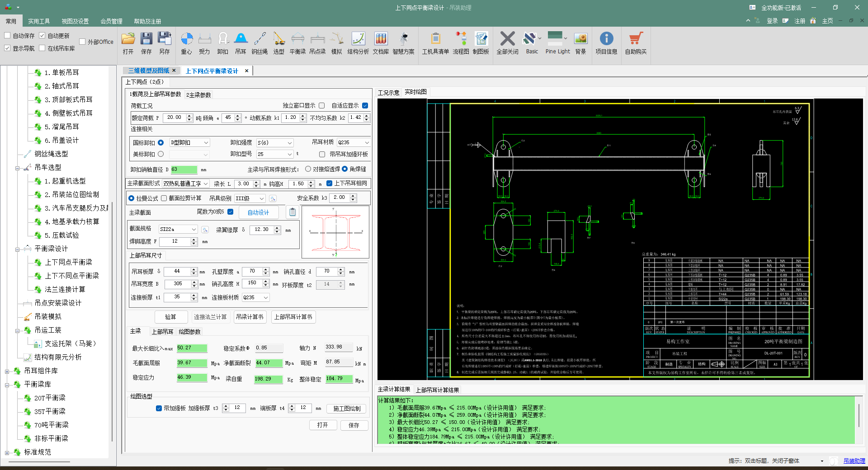868x470 pixels.
Task: Open the 吊耳材质 Q235 dropdown
Action: [367, 142]
